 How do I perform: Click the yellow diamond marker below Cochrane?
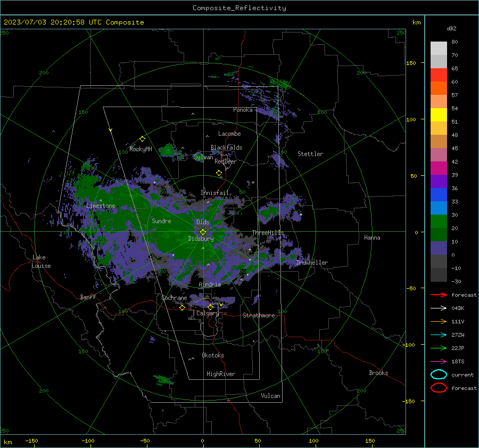tap(182, 307)
